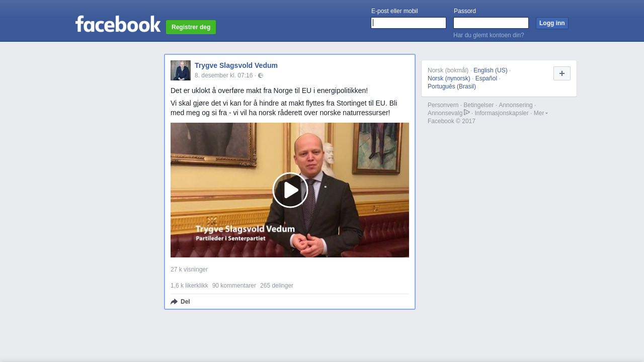This screenshot has height=362, width=644.
Task: Click Norsk (bokmål) current language text
Action: point(448,70)
